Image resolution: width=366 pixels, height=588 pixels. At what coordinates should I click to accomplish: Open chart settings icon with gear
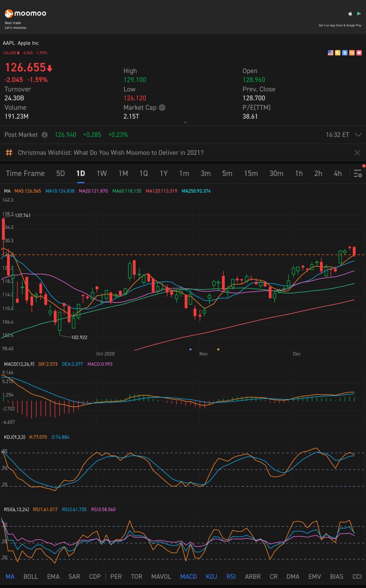pyautogui.click(x=358, y=173)
